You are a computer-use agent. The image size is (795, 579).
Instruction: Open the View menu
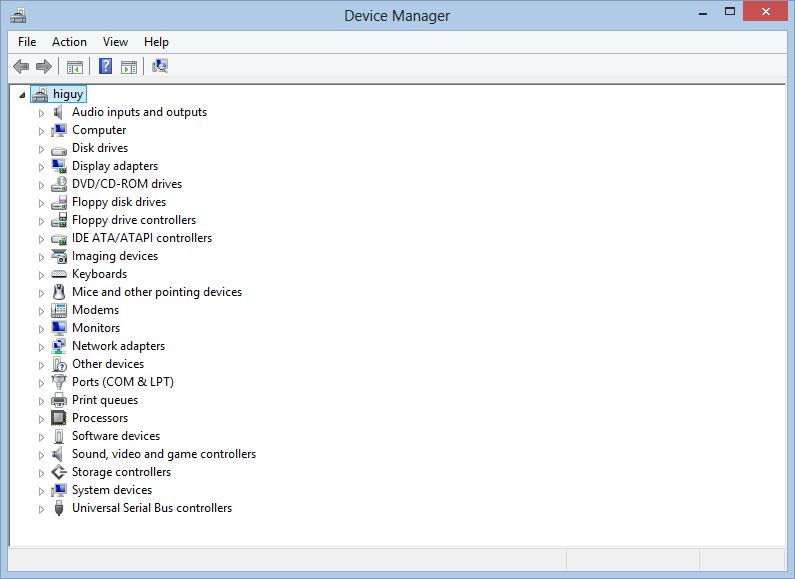115,42
